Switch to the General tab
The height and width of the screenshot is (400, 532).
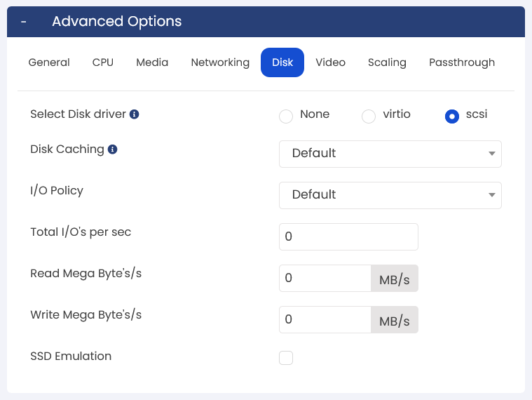(49, 62)
